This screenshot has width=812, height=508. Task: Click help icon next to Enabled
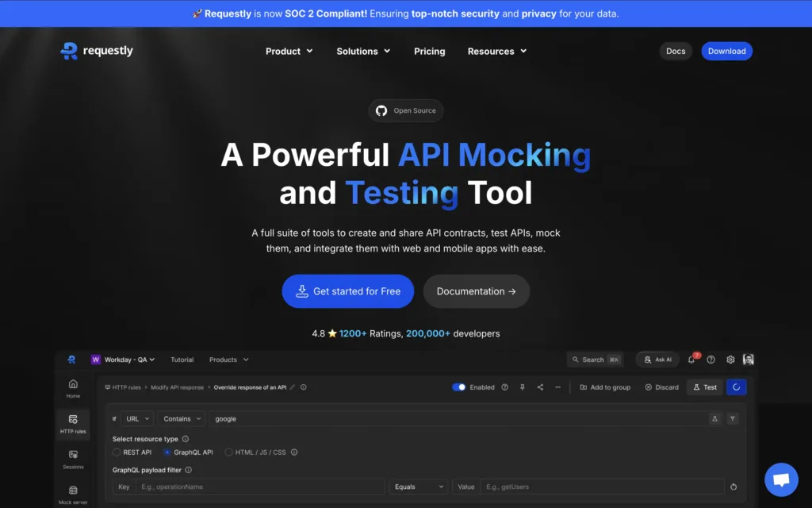pyautogui.click(x=504, y=387)
